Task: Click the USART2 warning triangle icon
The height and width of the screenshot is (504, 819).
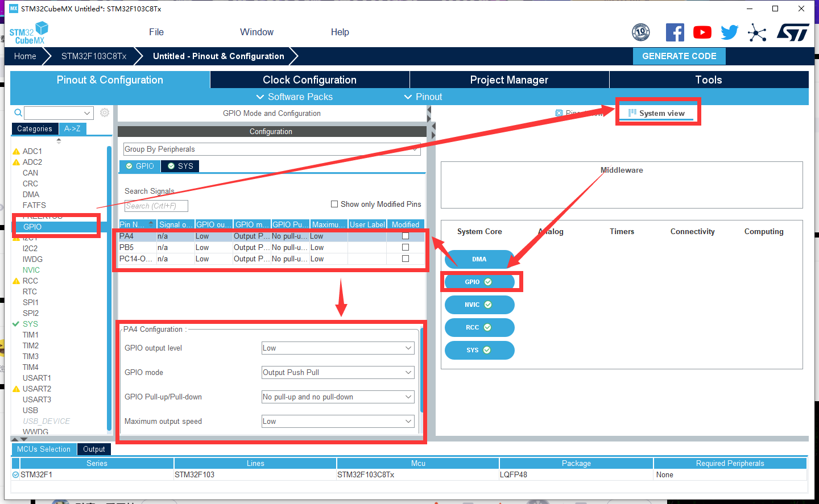Action: [16, 389]
